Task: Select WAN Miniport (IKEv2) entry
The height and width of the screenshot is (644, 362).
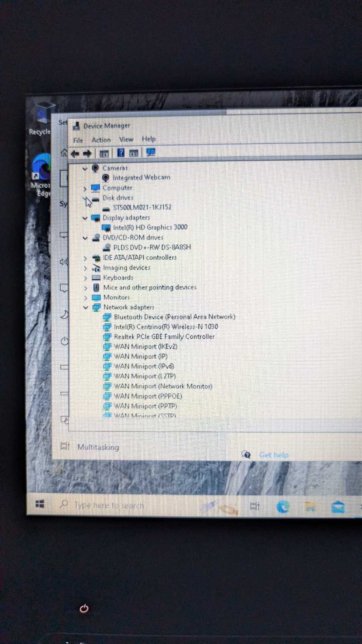Action: click(x=145, y=347)
